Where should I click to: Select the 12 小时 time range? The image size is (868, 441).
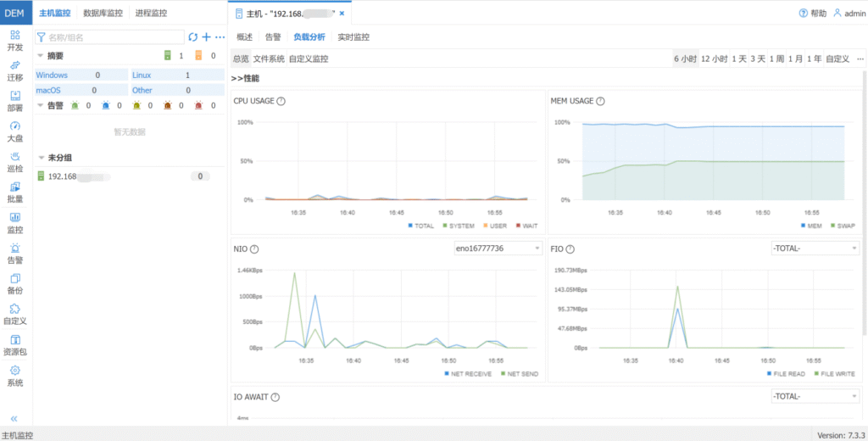point(714,59)
